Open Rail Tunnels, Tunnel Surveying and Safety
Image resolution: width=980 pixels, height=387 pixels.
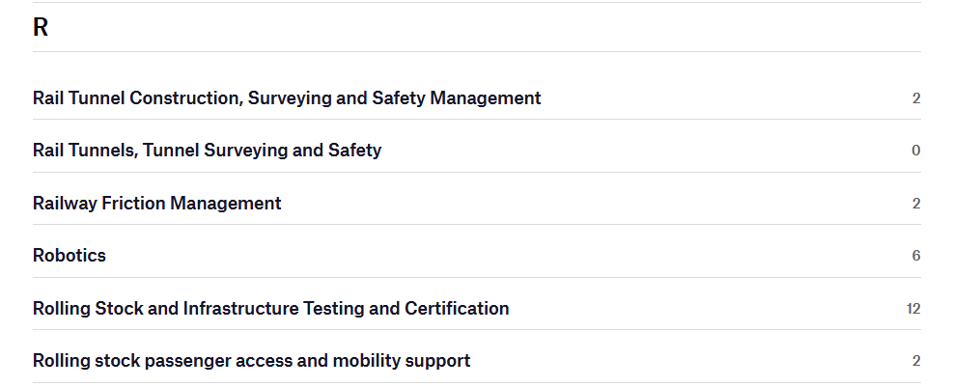[207, 151]
